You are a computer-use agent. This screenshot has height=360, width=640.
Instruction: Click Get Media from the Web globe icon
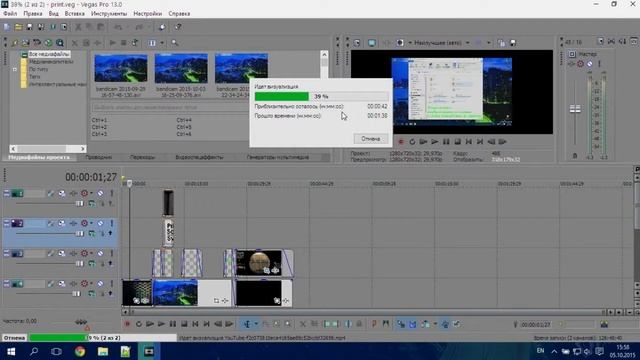48,42
